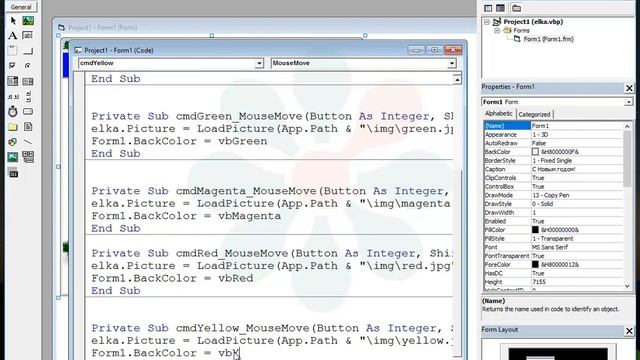Select the TextBox control tool

coord(28,36)
